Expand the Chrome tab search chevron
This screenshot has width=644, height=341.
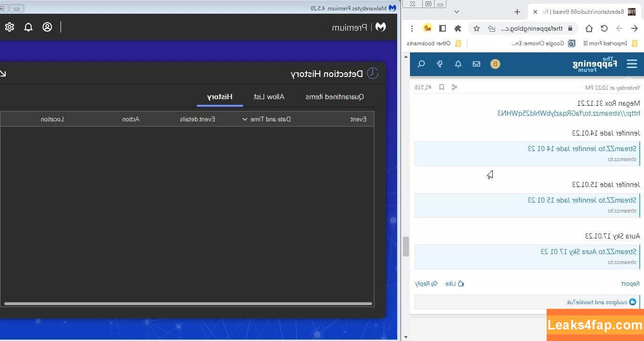[x=456, y=12]
